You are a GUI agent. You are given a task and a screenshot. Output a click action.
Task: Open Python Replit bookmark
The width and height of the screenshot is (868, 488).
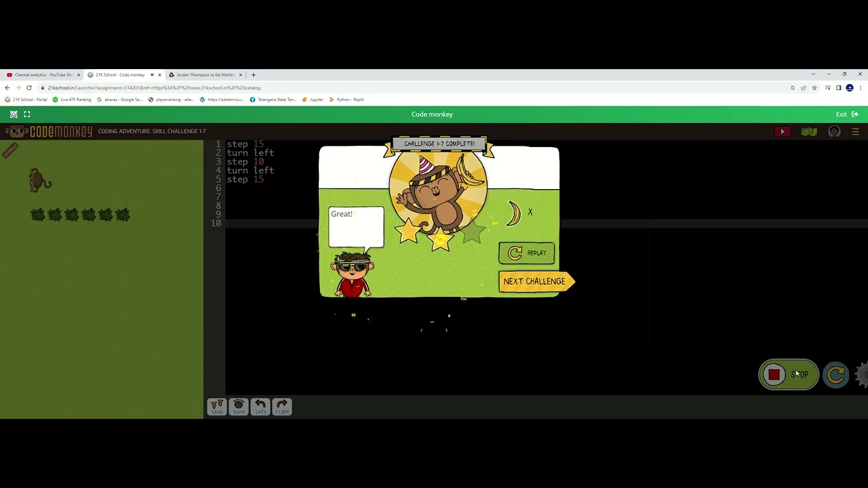347,100
